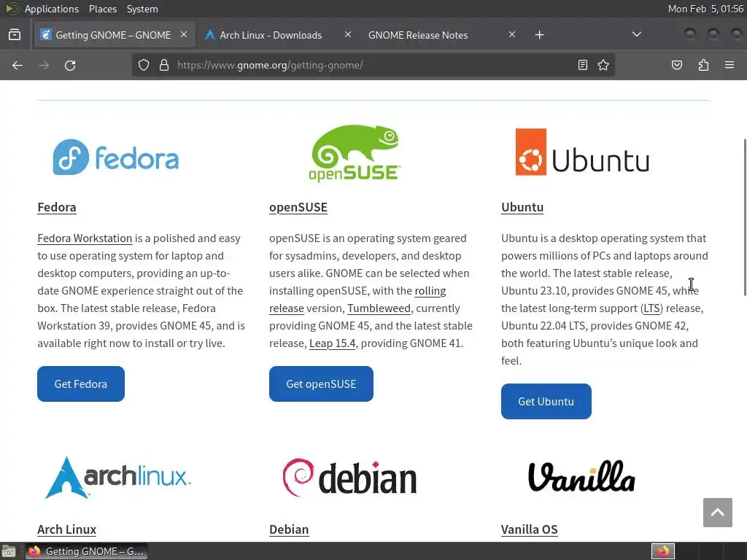
Task: Open the Applications menu
Action: pyautogui.click(x=52, y=9)
